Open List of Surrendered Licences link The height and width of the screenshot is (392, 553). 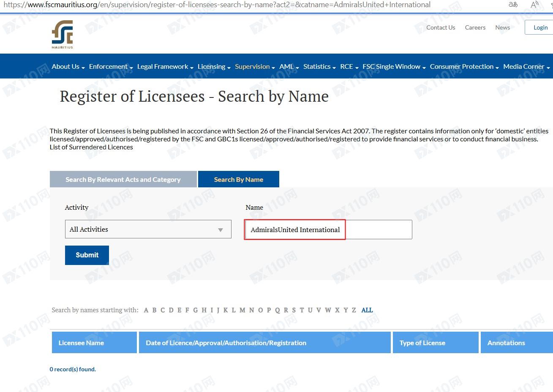point(91,147)
